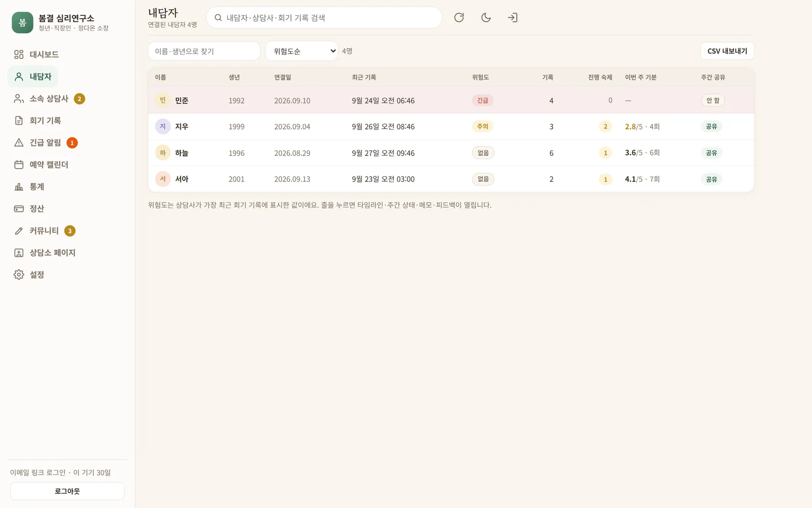This screenshot has width=812, height=508.
Task: Focus the 내담자·상담사·회기 기록 search field
Action: point(324,18)
